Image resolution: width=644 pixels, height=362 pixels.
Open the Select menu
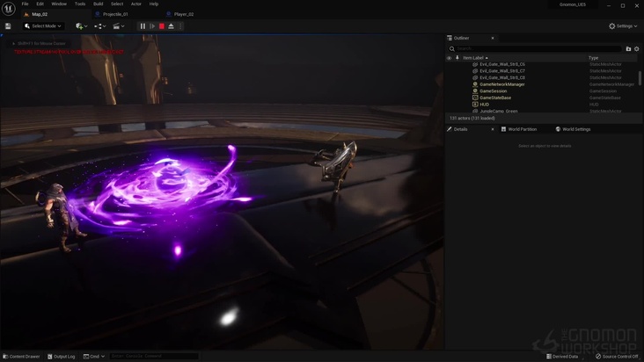pos(117,4)
